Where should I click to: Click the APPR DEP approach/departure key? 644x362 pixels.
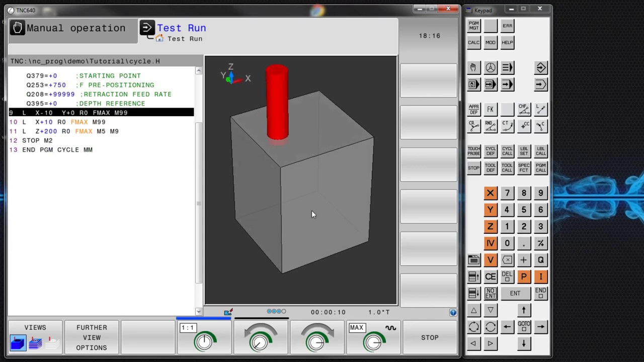point(473,110)
